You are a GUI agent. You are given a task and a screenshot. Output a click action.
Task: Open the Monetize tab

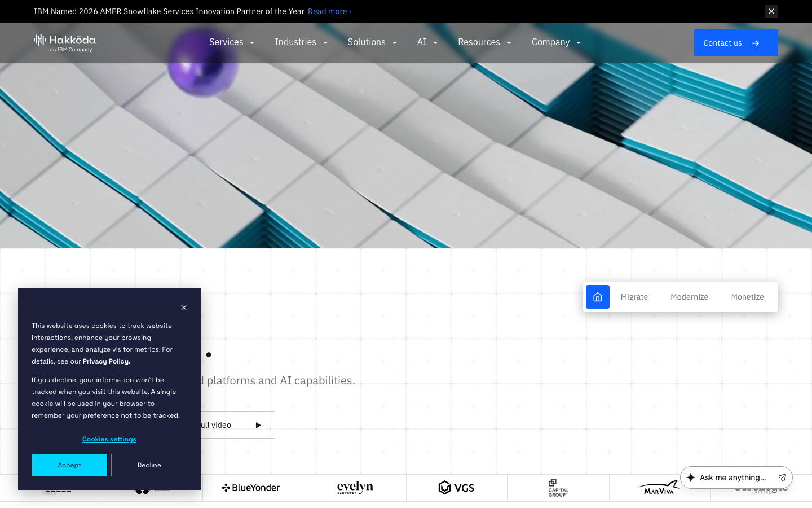tap(748, 297)
